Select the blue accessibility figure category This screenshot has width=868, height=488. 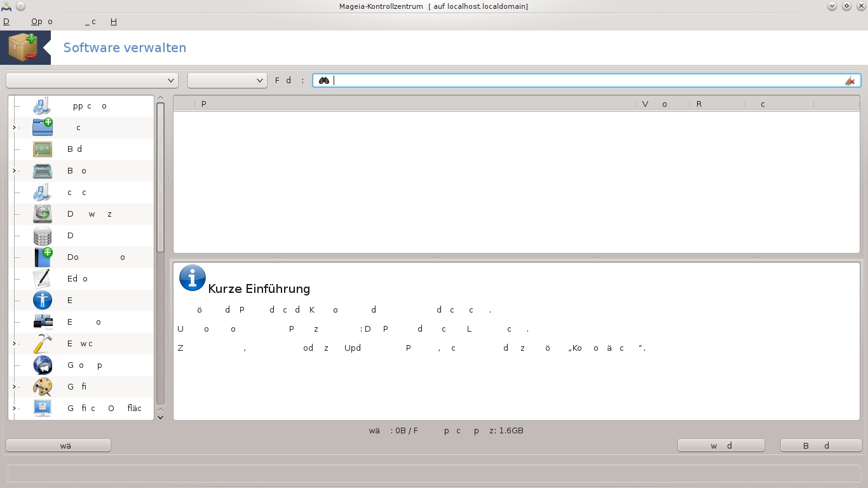click(x=43, y=301)
